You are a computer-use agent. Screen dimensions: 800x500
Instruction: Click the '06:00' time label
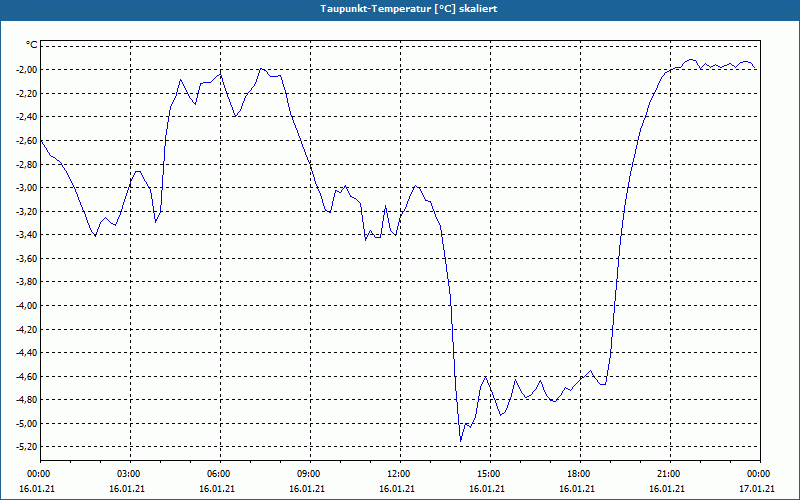coord(220,474)
